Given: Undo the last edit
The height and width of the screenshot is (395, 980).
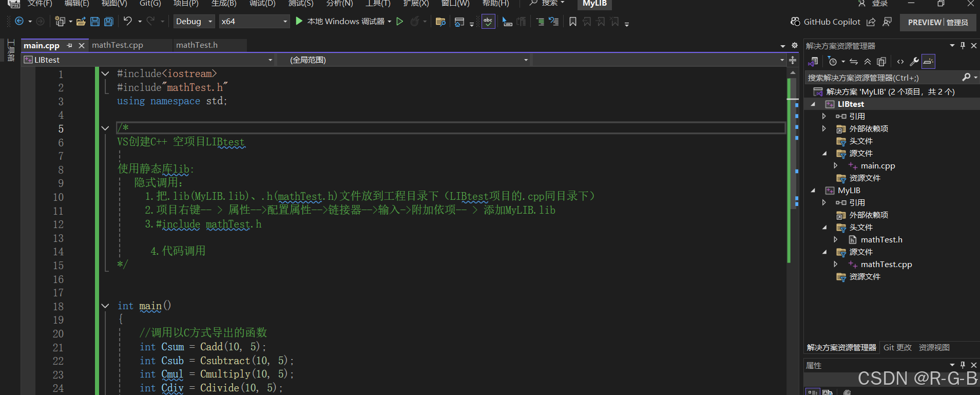Looking at the screenshot, I should pos(127,21).
